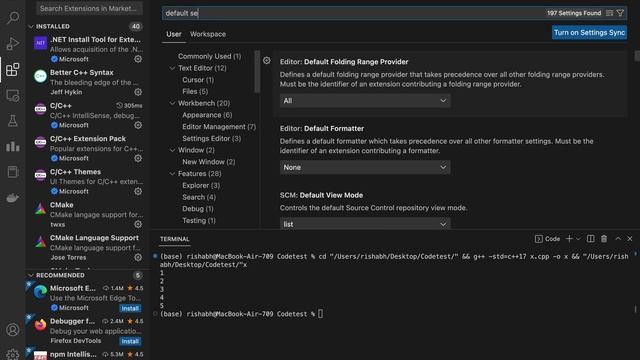
Task: Switch to the User settings tab
Action: pos(173,34)
